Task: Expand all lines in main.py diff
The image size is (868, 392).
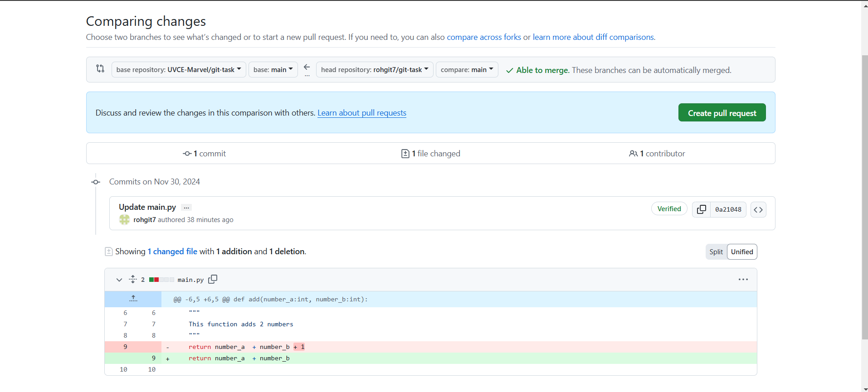Action: point(133,279)
